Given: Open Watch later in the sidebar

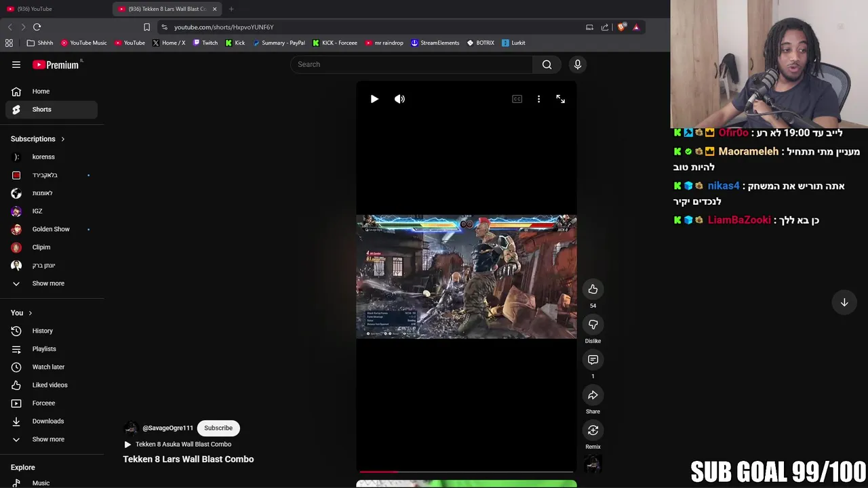Looking at the screenshot, I should 52,367.
